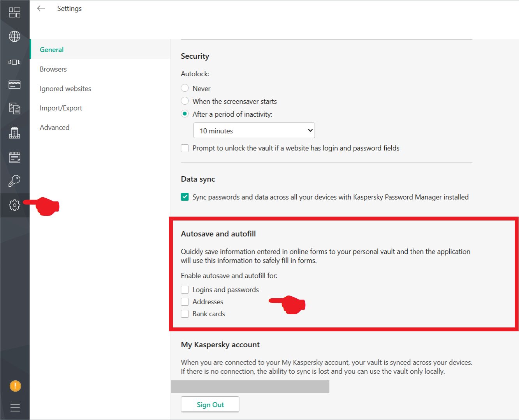This screenshot has width=519, height=420.
Task: Uncheck the Sync passwords and data checkbox
Action: pos(185,197)
